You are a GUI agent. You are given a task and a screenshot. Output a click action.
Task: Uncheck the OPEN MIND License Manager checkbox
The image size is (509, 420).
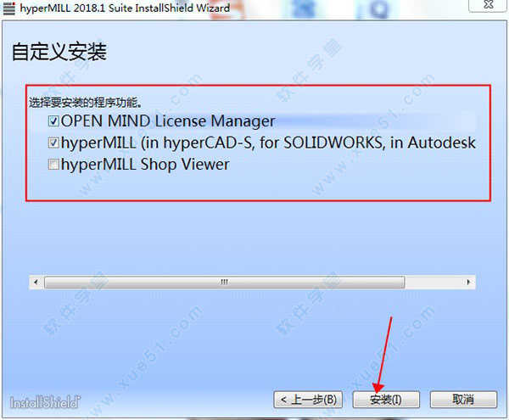tap(54, 121)
